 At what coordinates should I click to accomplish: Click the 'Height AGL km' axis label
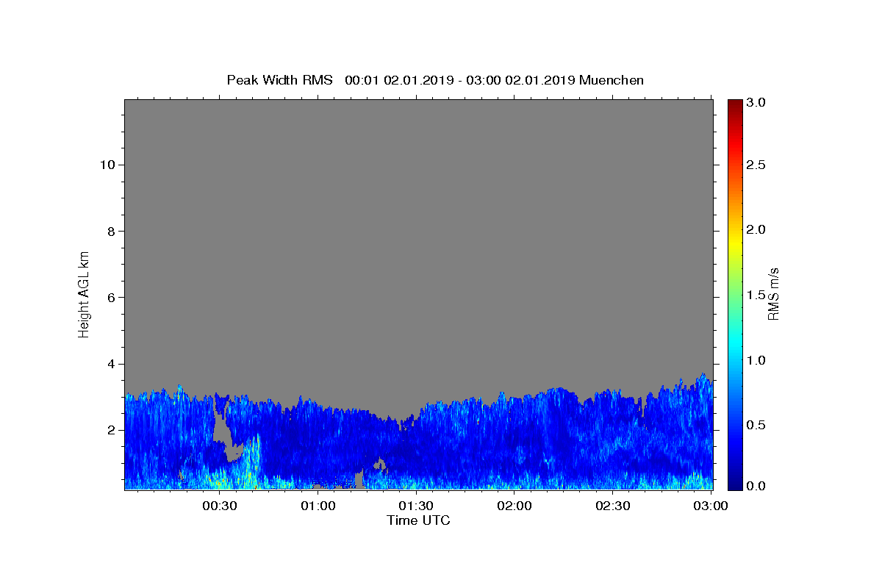[x=85, y=293]
